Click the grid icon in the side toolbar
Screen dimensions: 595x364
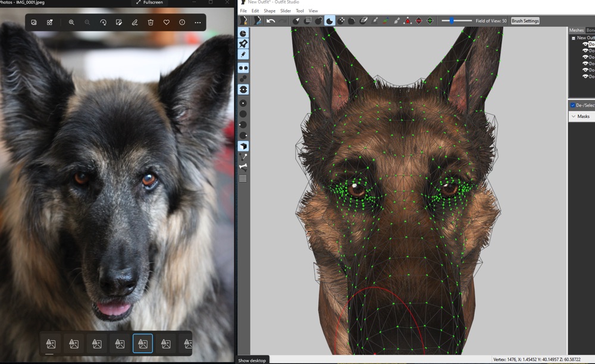click(x=243, y=178)
